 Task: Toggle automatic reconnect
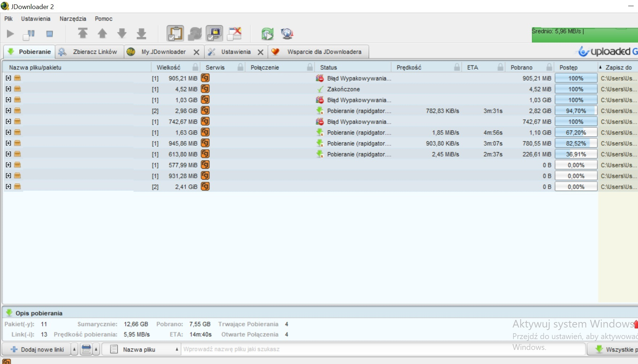coord(195,34)
